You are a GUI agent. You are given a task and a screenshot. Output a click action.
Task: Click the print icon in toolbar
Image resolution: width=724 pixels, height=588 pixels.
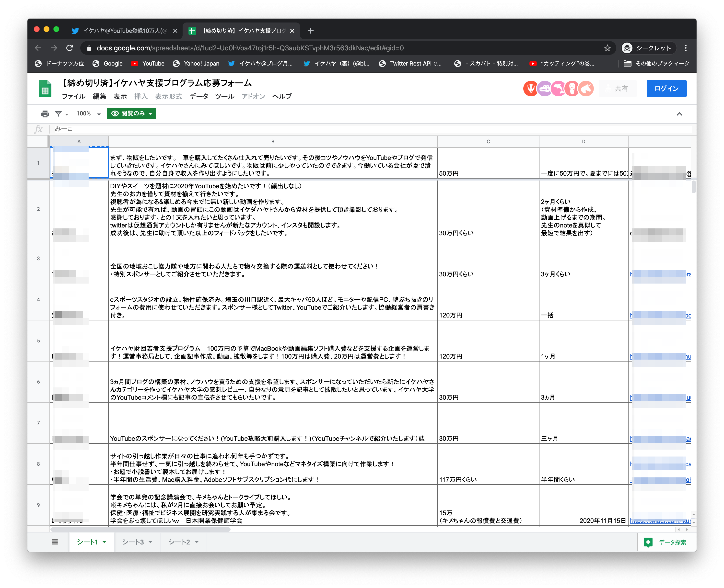45,114
